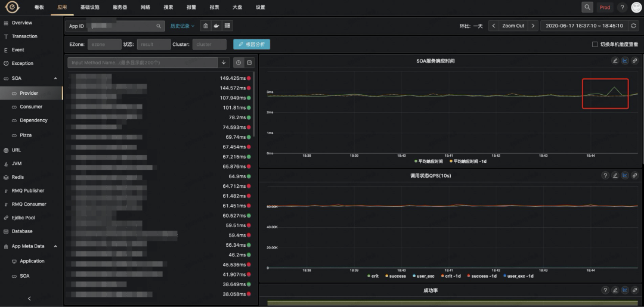The image size is (644, 307).
Task: Open the top-bar question mark help icon
Action: point(622,7)
